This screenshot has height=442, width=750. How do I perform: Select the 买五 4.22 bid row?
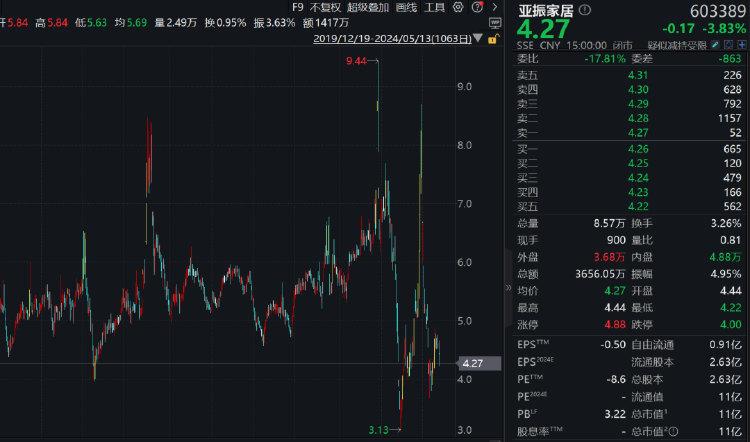629,206
